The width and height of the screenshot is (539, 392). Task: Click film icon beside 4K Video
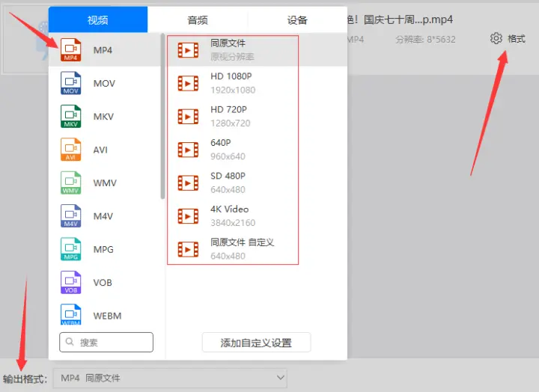(188, 216)
